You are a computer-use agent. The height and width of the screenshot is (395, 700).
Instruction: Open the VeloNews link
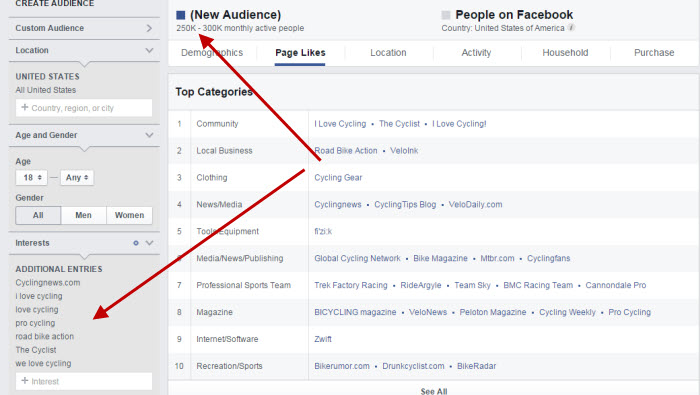[428, 312]
